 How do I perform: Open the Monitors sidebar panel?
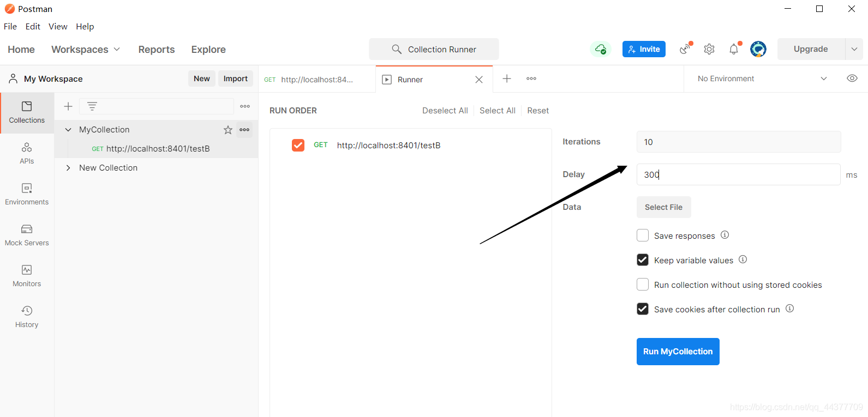click(27, 276)
